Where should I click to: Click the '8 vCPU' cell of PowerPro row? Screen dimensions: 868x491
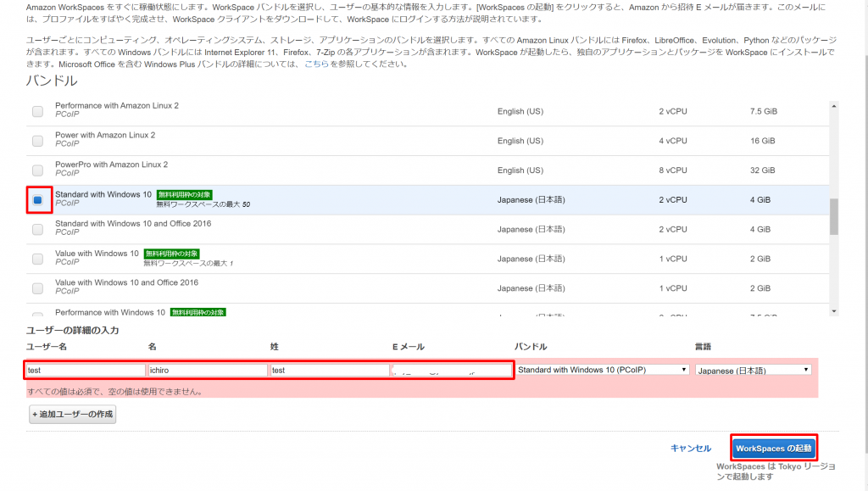pos(673,170)
